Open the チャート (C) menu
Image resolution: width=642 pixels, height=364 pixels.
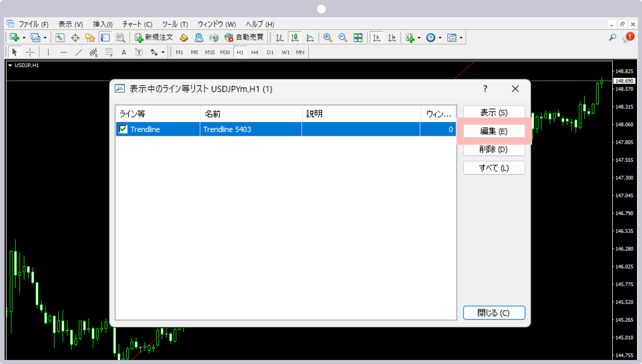click(x=137, y=24)
